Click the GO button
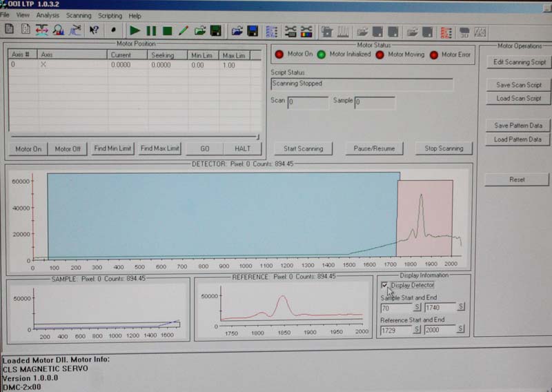Screen dimensions: 552x392 (204, 148)
